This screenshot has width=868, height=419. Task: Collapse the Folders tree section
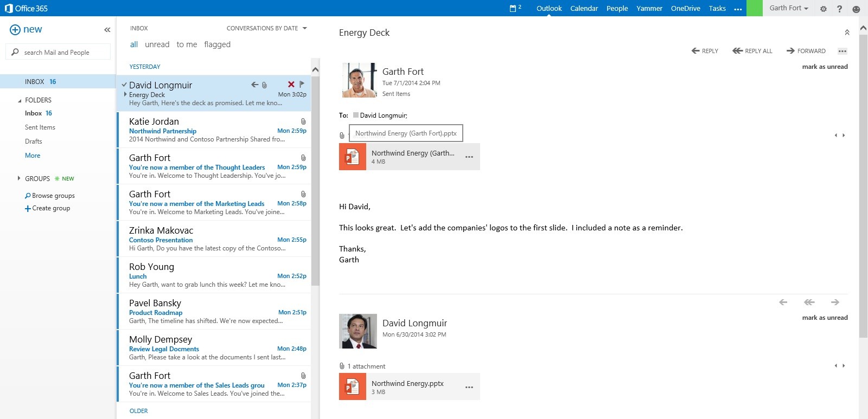pos(20,100)
